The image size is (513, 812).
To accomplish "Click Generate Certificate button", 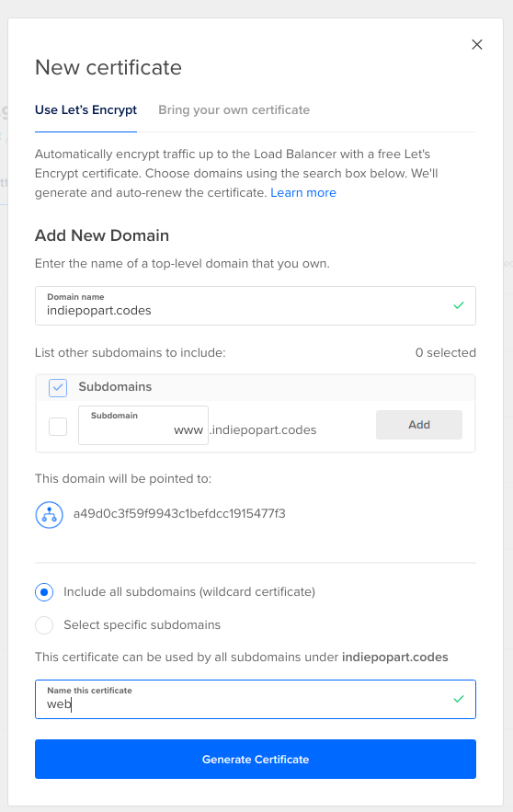I will [x=256, y=760].
